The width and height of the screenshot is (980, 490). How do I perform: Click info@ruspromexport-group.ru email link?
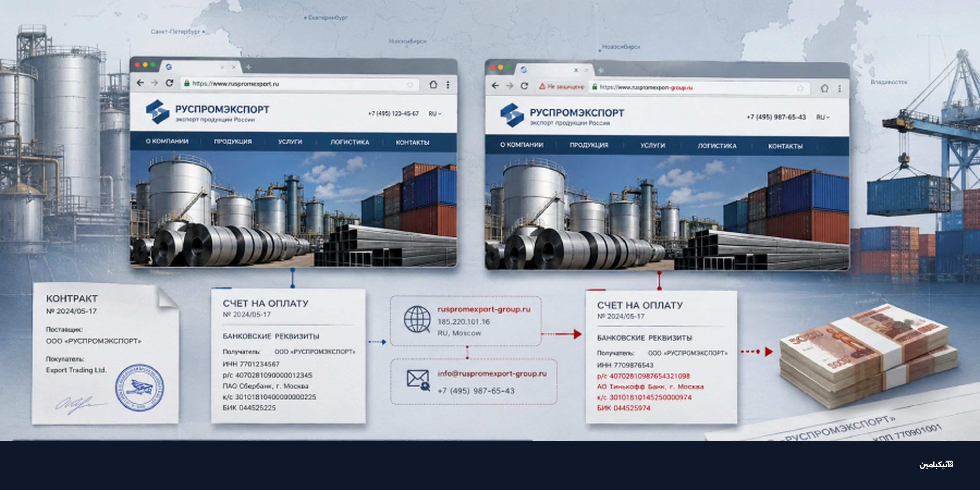tap(492, 374)
